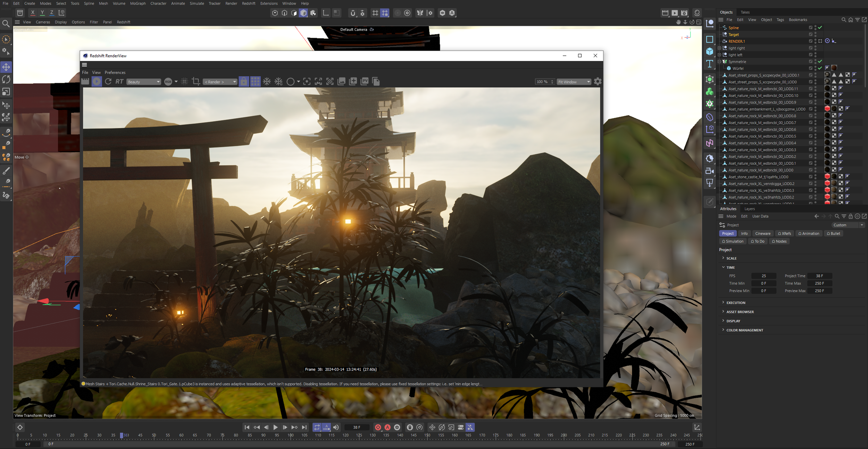Open the Beauty AOV dropdown
This screenshot has width=868, height=449.
(144, 82)
